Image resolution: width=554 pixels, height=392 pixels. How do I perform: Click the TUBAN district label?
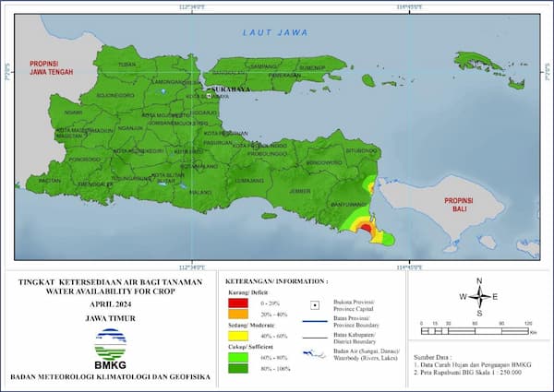coord(126,65)
